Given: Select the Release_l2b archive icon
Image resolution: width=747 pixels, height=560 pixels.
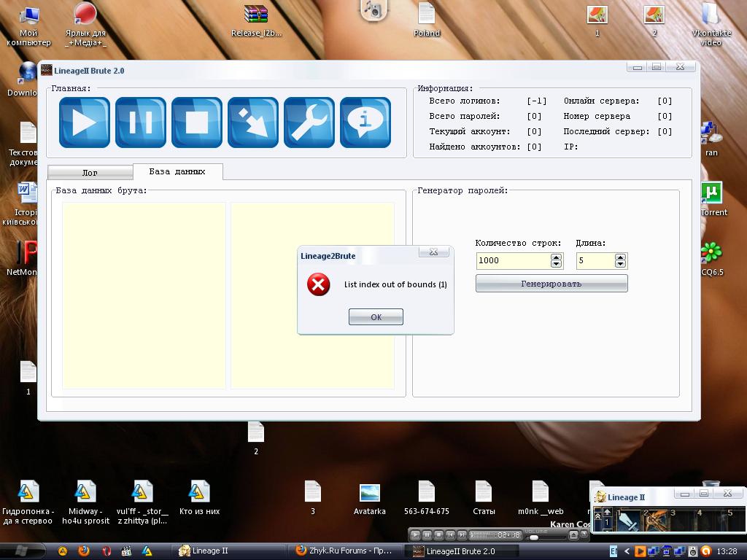Looking at the screenshot, I should [x=256, y=21].
